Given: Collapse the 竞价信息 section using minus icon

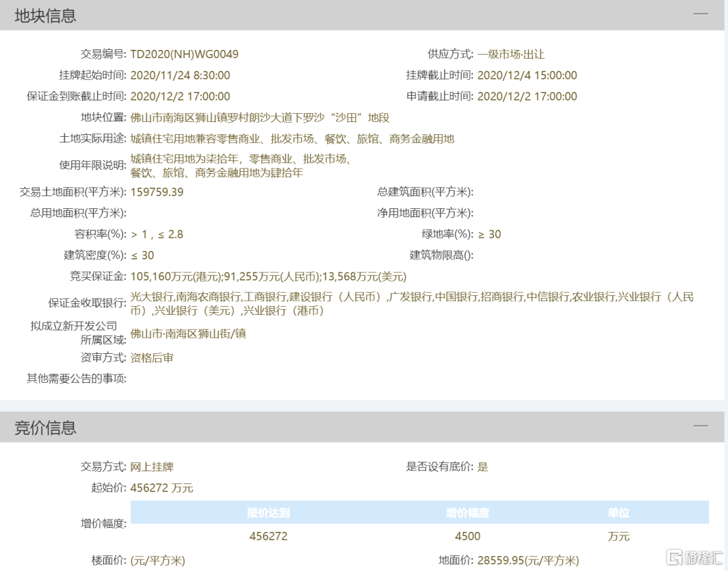Looking at the screenshot, I should (701, 426).
